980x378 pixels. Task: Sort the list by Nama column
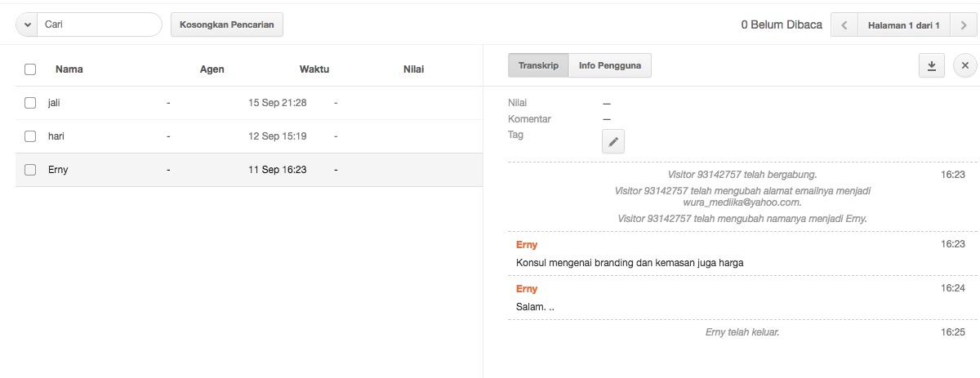(69, 69)
